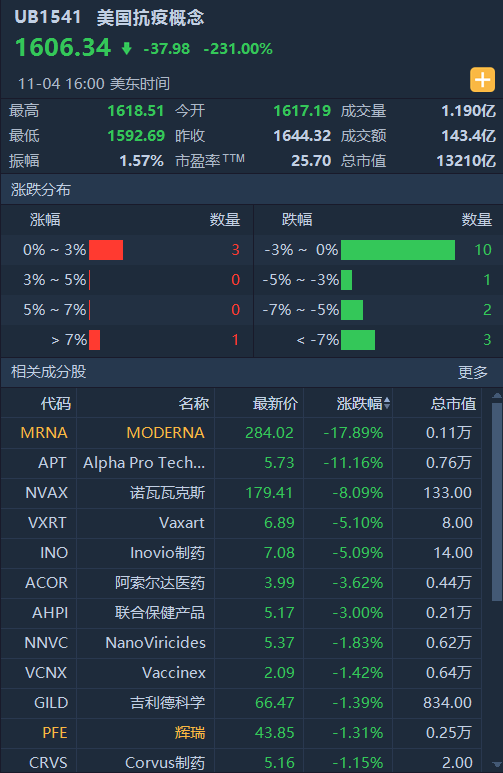Screen dimensions: 503x773
Task: Select the 相关成分股 section header
Action: tap(48, 372)
